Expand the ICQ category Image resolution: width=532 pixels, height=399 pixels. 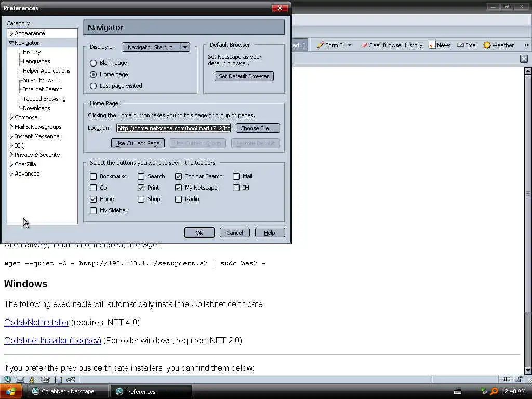(x=11, y=145)
